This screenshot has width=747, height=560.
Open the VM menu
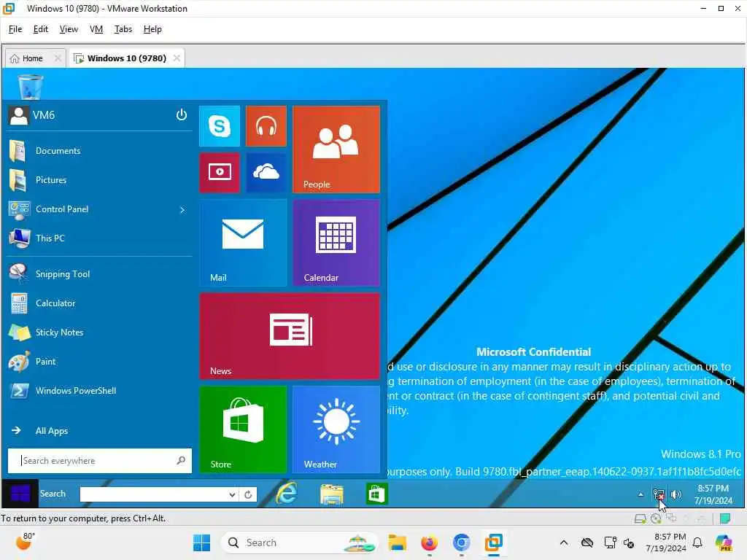click(96, 29)
